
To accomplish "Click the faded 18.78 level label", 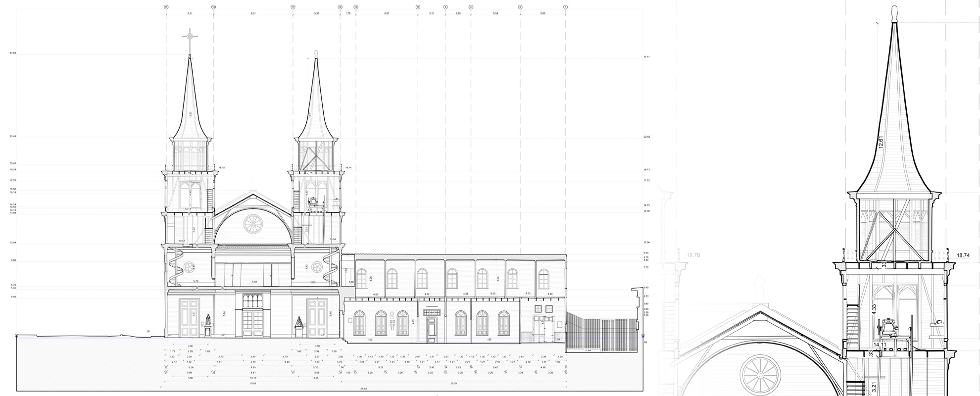I will point(693,255).
